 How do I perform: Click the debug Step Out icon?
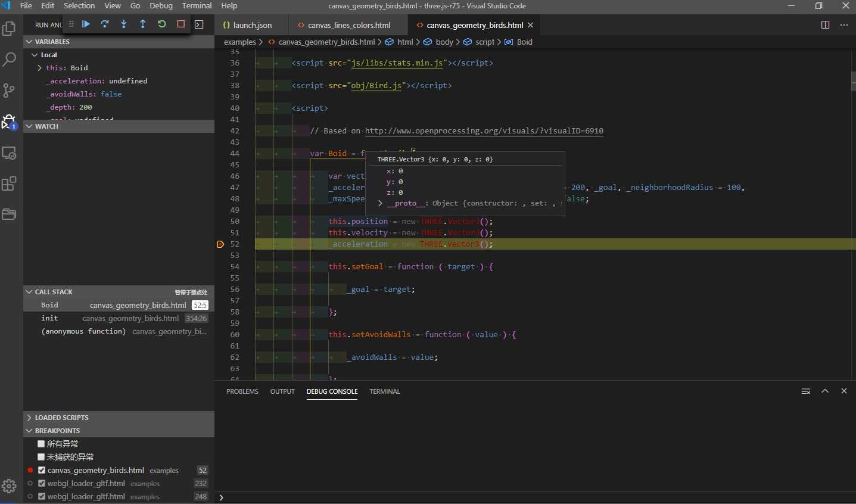pos(143,24)
